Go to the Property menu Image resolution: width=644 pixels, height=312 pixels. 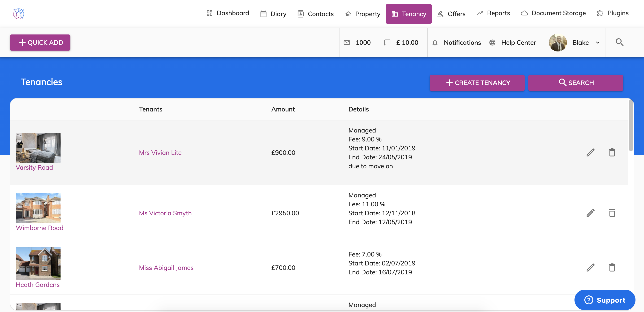pyautogui.click(x=363, y=14)
